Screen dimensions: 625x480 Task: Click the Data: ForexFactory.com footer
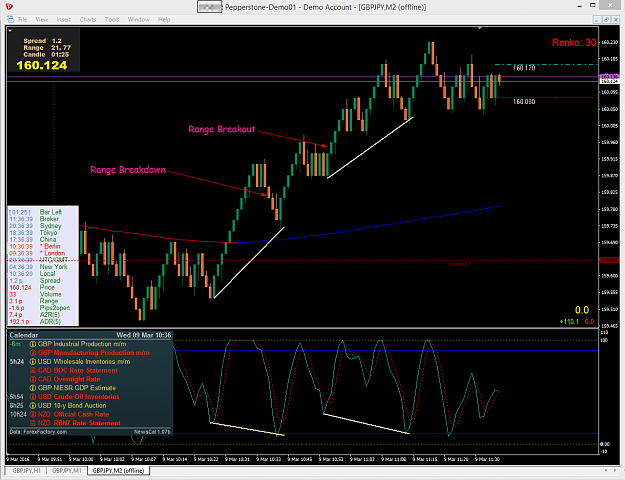[x=39, y=432]
